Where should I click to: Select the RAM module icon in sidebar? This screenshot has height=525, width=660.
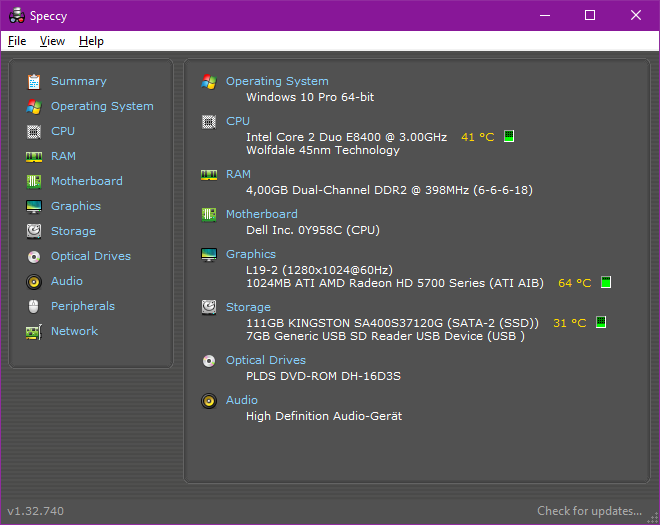click(34, 156)
